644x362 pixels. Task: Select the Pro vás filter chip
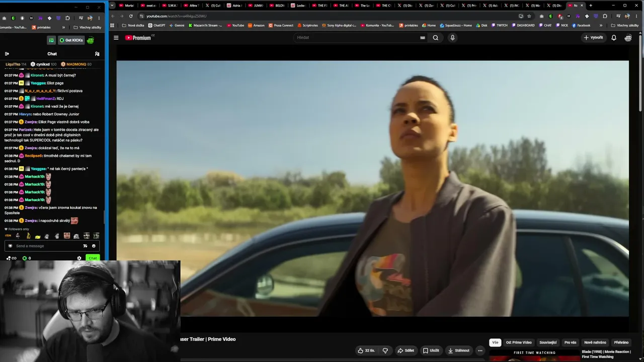point(570,342)
